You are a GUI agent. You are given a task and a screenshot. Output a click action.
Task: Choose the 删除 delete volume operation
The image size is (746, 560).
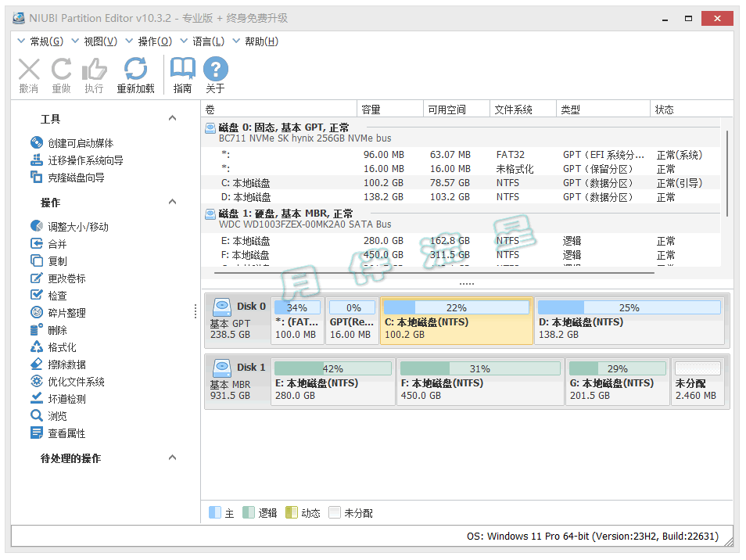pyautogui.click(x=48, y=330)
